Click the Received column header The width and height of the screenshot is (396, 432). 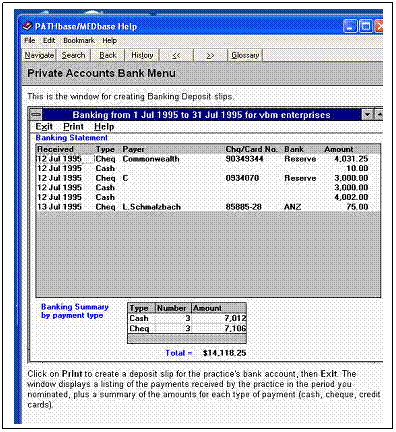55,149
